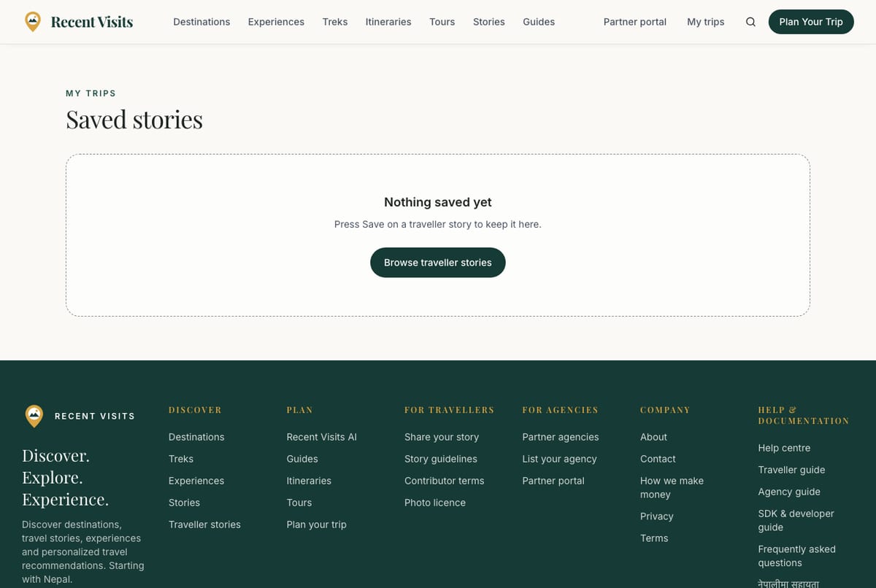Viewport: 876px width, 588px height.
Task: Open Contact link in footer
Action: [658, 459]
